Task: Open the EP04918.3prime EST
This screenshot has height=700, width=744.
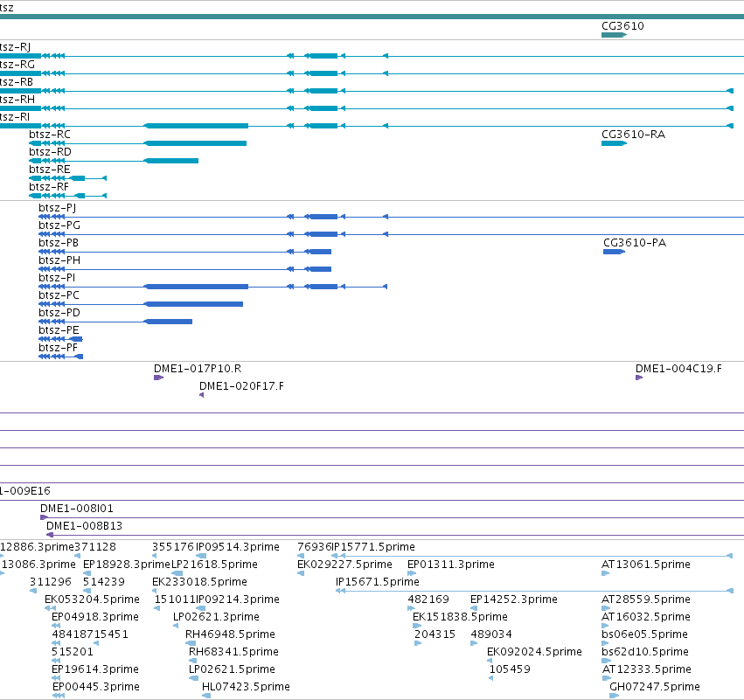Action: [95, 618]
